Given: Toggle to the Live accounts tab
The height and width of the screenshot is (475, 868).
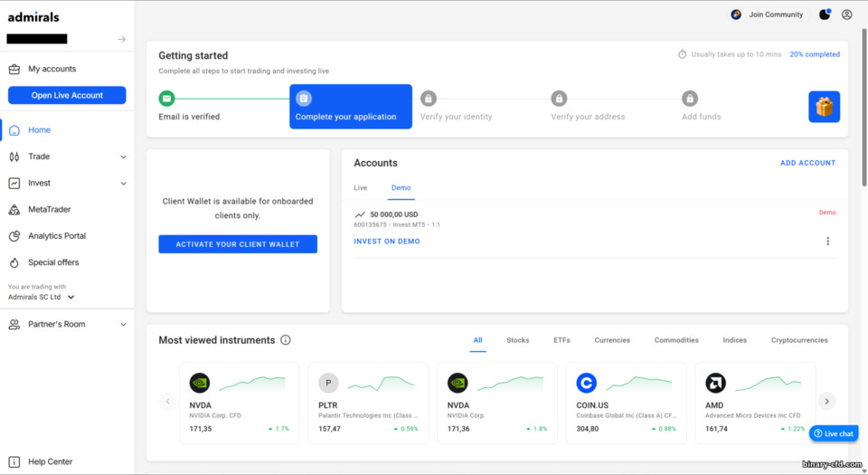Looking at the screenshot, I should pos(360,188).
